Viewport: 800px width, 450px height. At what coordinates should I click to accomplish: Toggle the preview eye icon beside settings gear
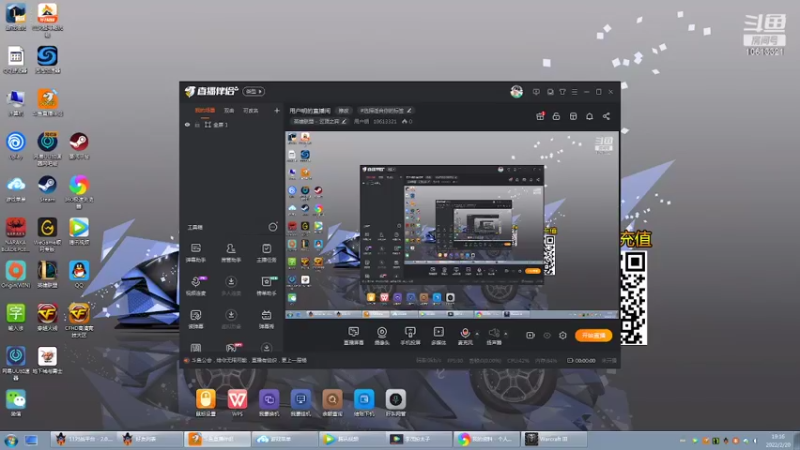pyautogui.click(x=547, y=335)
